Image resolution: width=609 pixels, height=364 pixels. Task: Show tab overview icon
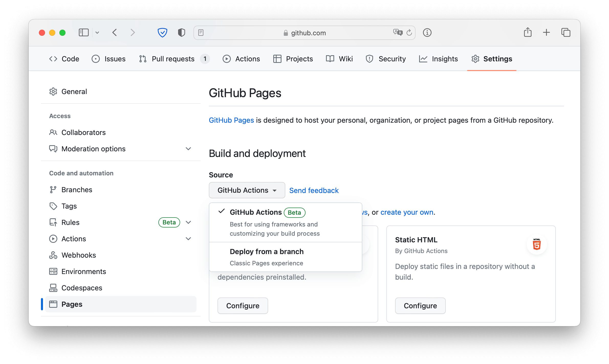[x=566, y=32]
